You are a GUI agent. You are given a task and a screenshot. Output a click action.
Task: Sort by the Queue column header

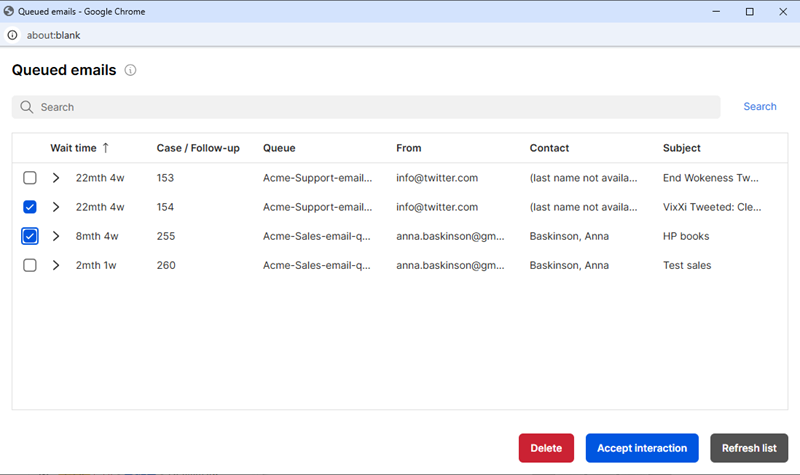tap(279, 148)
